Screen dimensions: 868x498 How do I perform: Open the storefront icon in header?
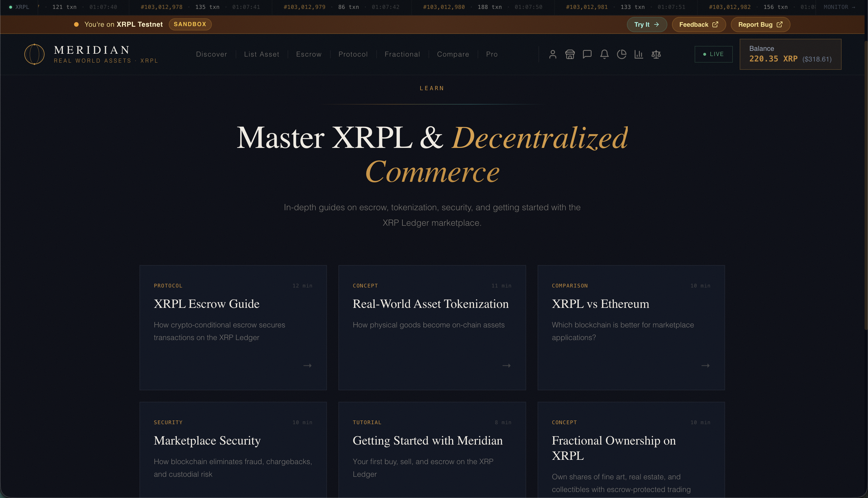tap(570, 54)
